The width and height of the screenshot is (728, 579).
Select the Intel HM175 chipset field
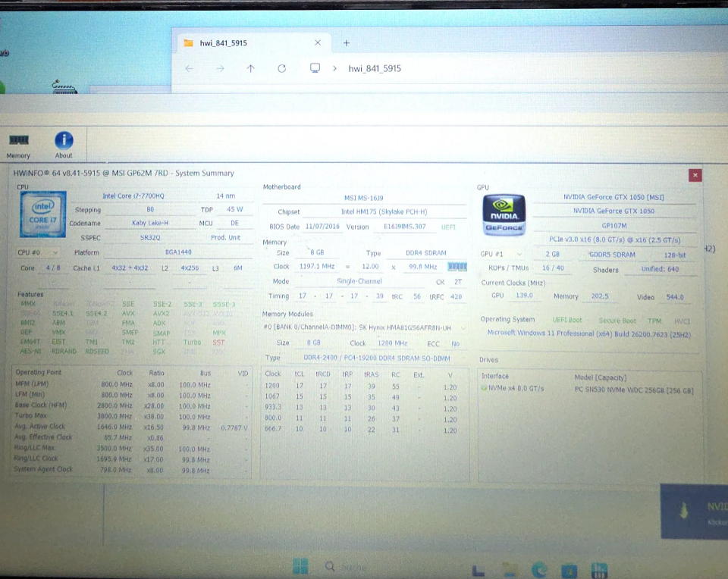coord(384,212)
